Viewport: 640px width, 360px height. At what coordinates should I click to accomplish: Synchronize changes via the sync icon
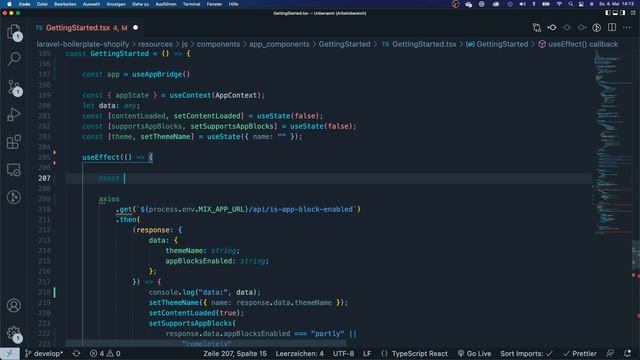(x=76, y=353)
